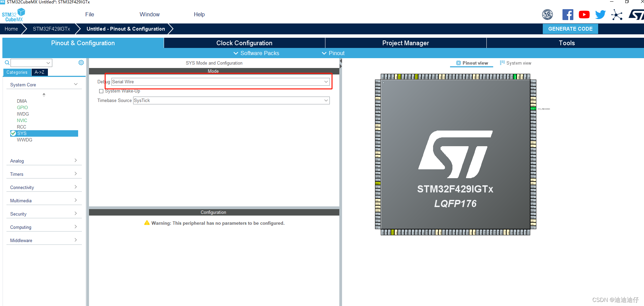Open the Help menu
Image resolution: width=644 pixels, height=306 pixels.
pos(199,14)
